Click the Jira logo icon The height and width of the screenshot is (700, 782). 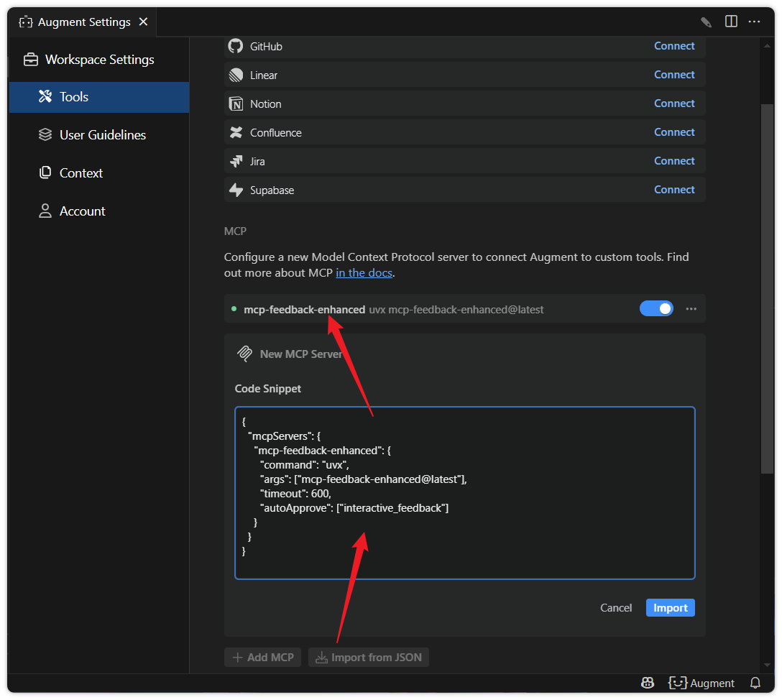(x=236, y=162)
